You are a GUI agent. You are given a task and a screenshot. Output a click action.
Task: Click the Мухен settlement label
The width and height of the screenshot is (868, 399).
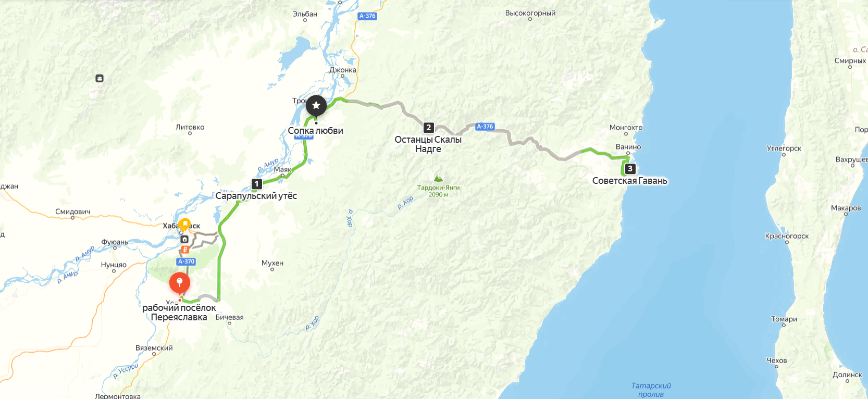(272, 263)
